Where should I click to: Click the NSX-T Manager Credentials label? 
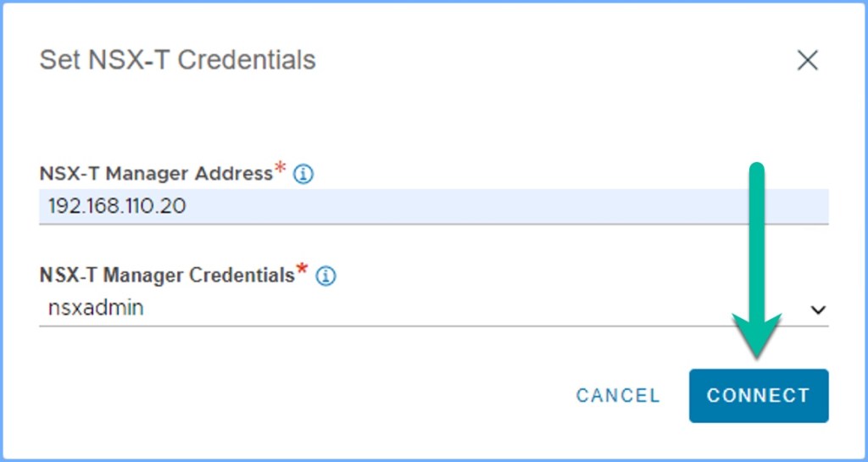(x=166, y=276)
